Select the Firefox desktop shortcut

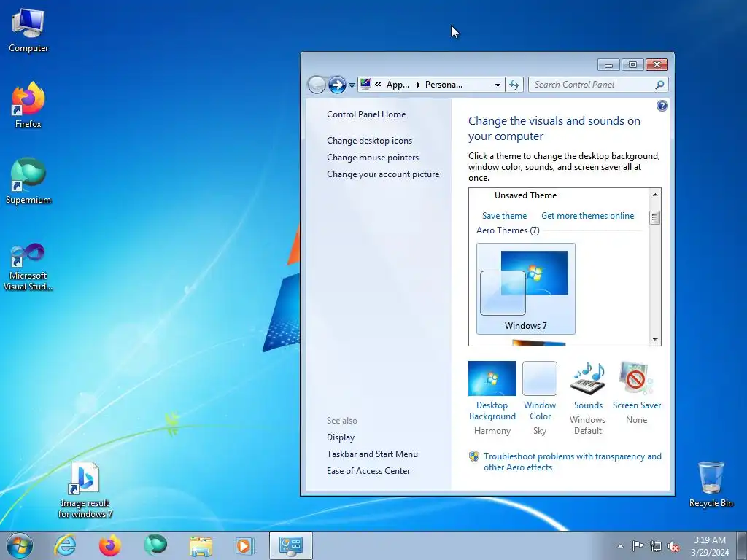(28, 105)
